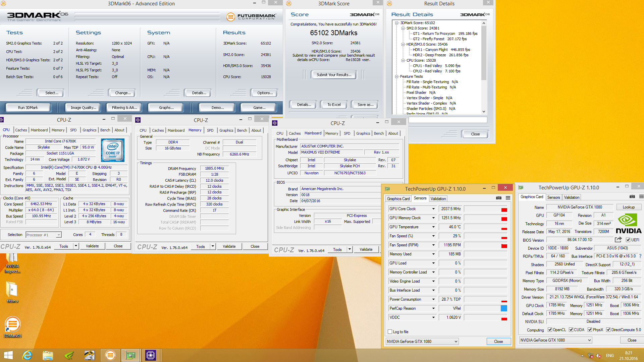The height and width of the screenshot is (362, 644).
Task: Open the NVIDIA Inspector desktop shortcut
Action: [12, 263]
